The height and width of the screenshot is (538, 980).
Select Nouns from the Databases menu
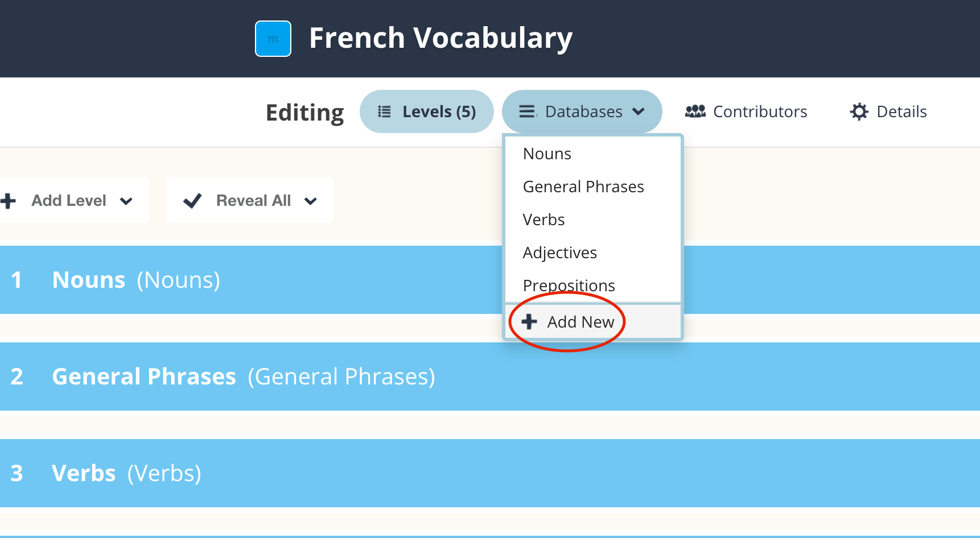click(x=547, y=154)
